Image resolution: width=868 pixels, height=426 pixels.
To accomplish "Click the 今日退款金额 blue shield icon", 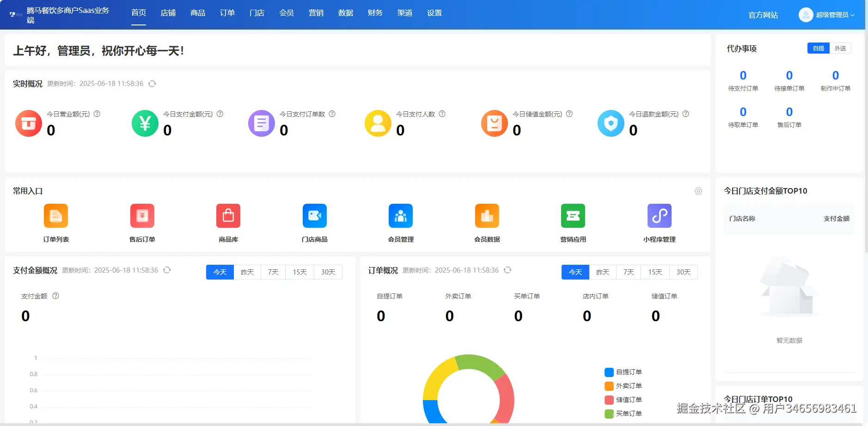I will pyautogui.click(x=611, y=123).
